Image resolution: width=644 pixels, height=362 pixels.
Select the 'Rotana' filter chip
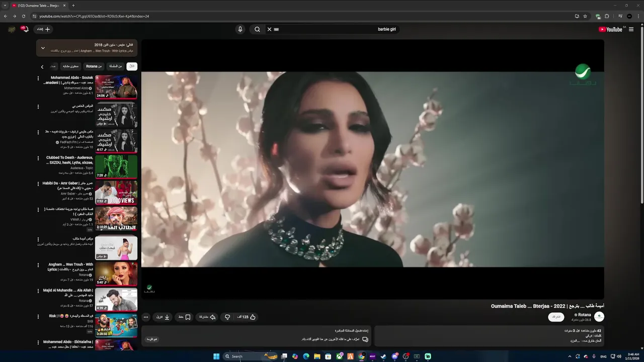(x=94, y=66)
